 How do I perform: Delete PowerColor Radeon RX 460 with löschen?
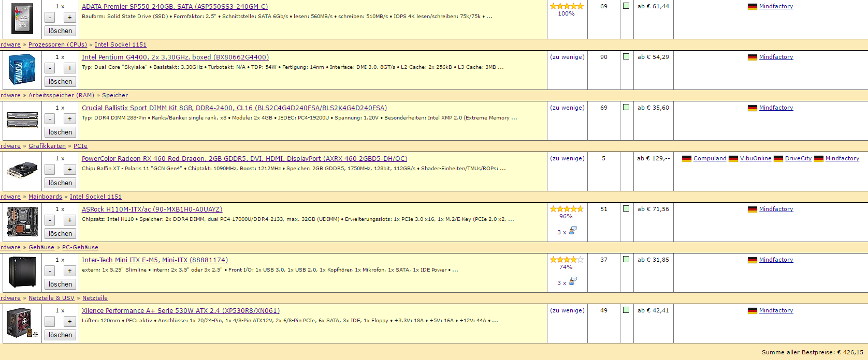pos(60,183)
